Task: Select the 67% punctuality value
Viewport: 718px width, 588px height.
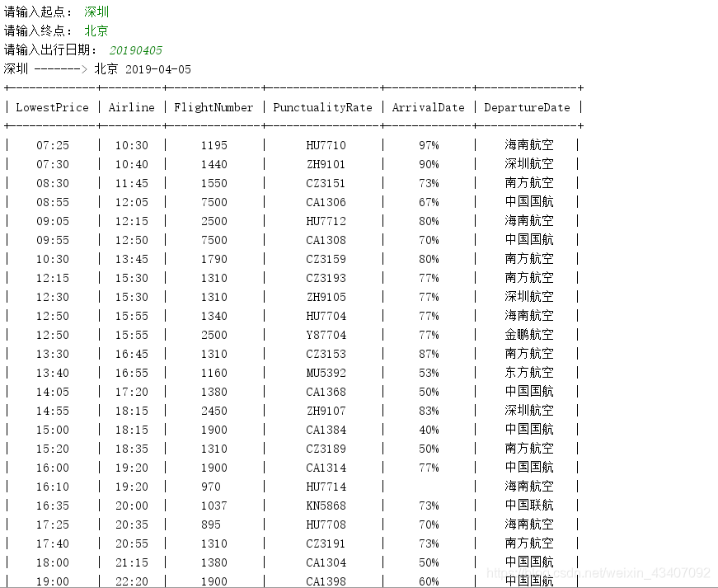Action: pos(429,202)
